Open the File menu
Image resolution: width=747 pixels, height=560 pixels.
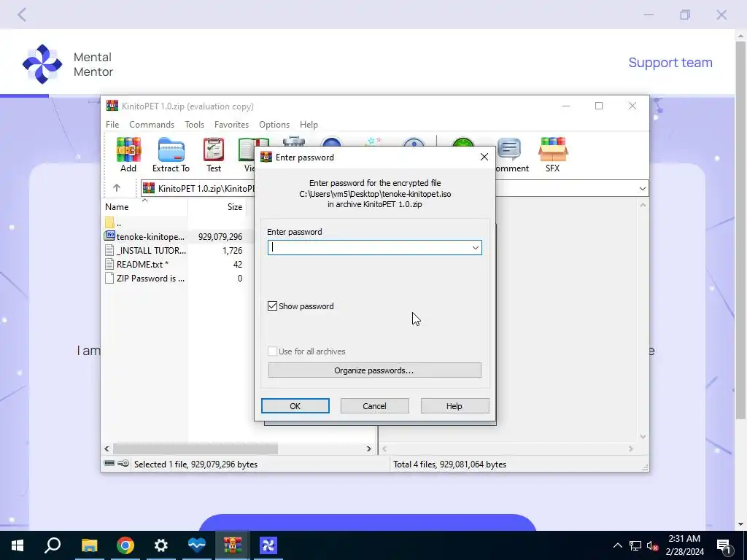pos(112,124)
